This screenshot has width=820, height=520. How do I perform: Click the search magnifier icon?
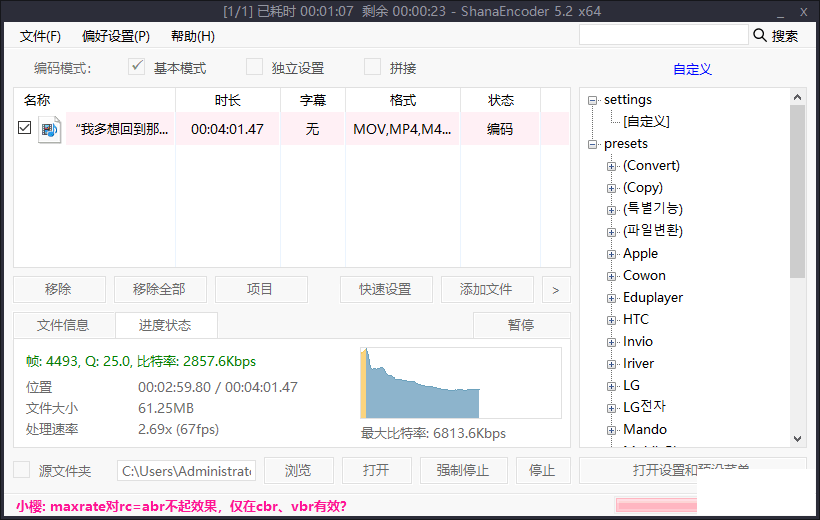[x=759, y=36]
